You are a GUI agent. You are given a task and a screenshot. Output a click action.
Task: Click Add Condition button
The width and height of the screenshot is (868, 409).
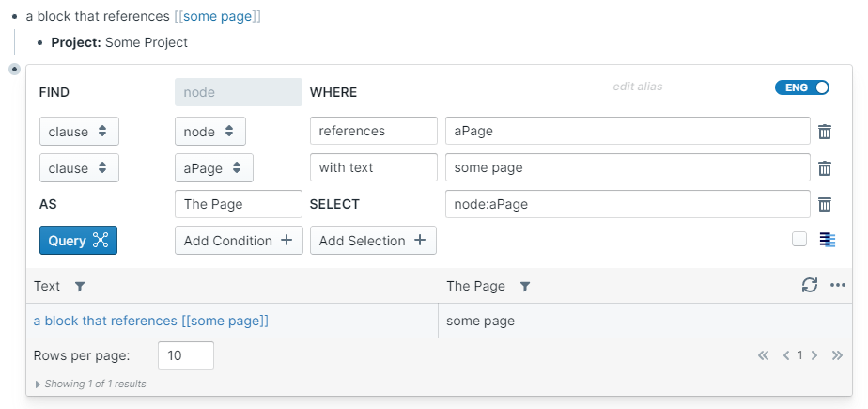pos(239,241)
